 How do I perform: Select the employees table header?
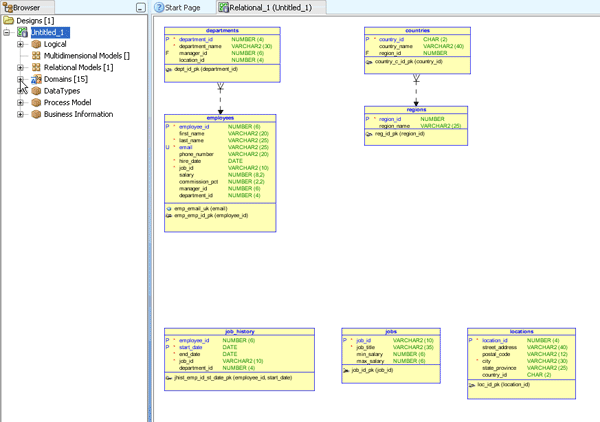[219, 118]
